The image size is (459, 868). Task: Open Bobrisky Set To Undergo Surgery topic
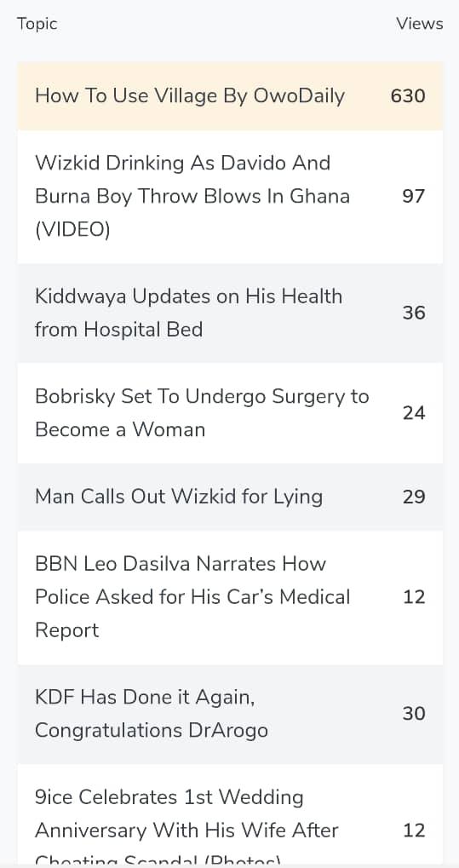coord(202,413)
